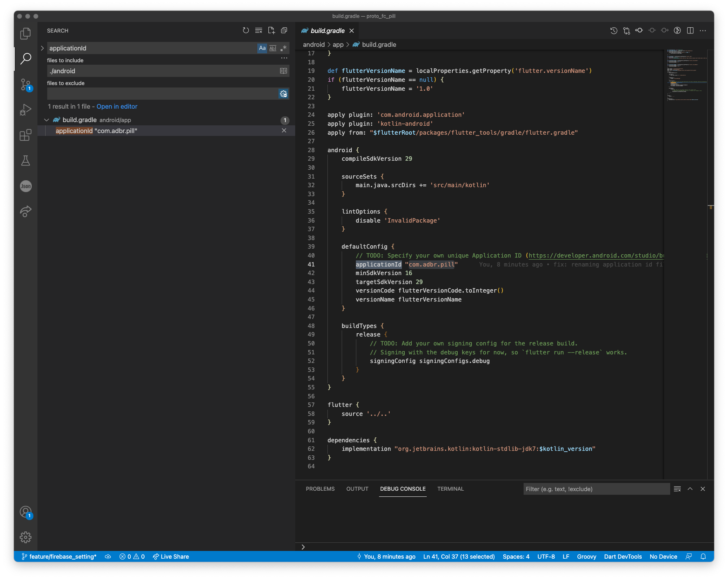Toggle search only in open editors
The width and height of the screenshot is (728, 579).
283,71
